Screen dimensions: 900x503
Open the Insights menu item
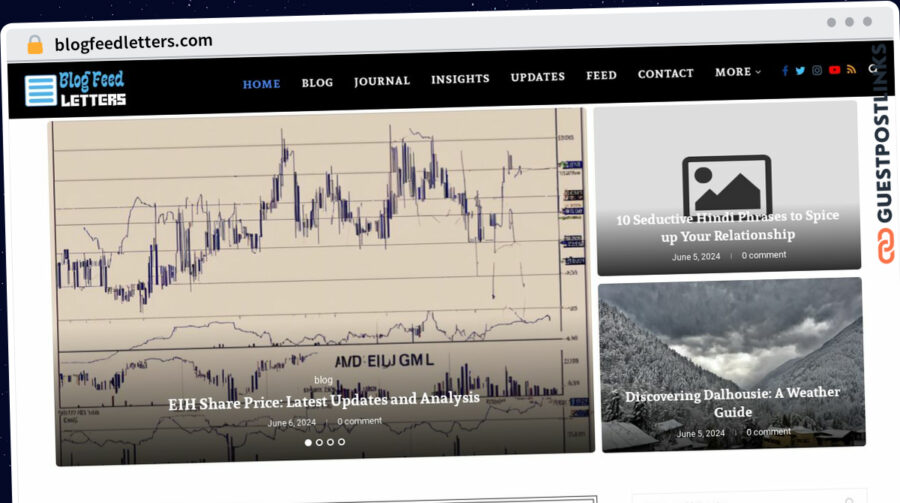pyautogui.click(x=460, y=79)
